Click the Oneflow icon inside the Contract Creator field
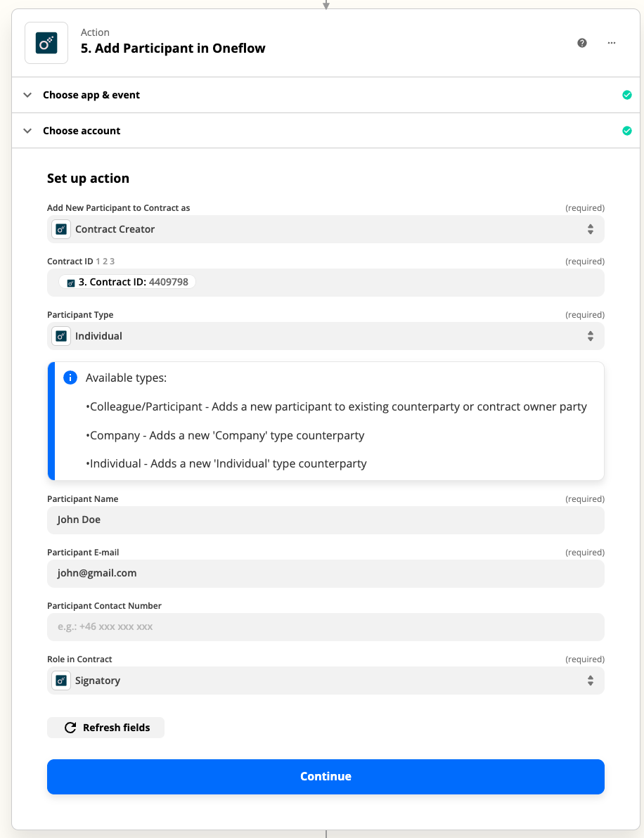This screenshot has width=644, height=838. (60, 228)
